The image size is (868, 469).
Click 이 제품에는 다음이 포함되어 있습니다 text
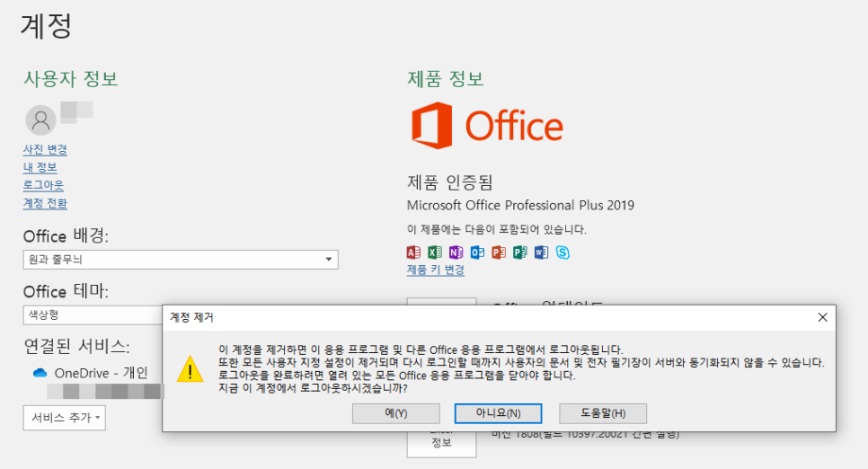point(497,229)
